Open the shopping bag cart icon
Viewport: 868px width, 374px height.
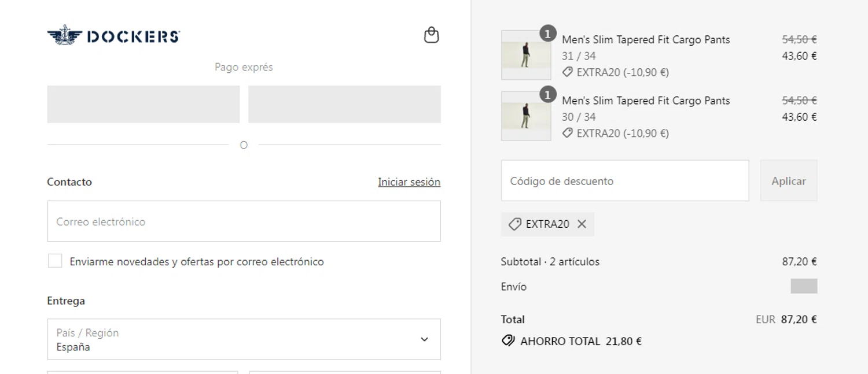431,35
